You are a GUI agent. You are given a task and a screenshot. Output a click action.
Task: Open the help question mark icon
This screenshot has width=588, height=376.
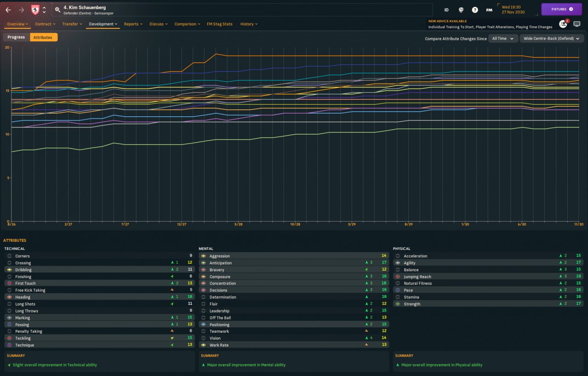475,10
